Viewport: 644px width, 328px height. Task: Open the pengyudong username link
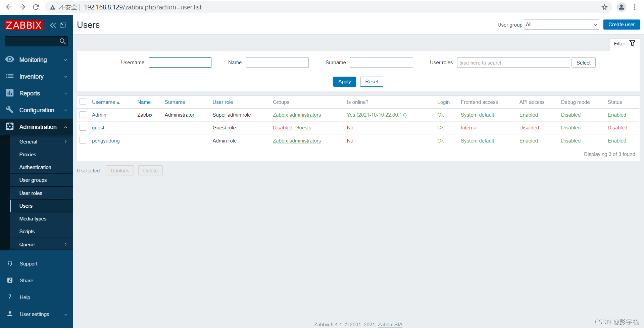106,140
